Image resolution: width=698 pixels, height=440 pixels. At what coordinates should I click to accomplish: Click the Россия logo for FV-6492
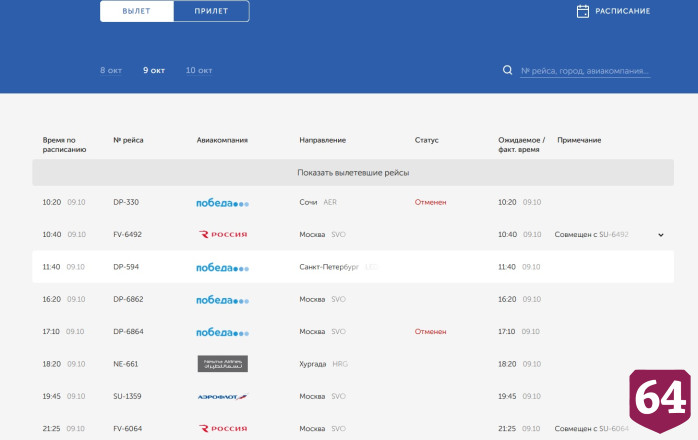223,234
